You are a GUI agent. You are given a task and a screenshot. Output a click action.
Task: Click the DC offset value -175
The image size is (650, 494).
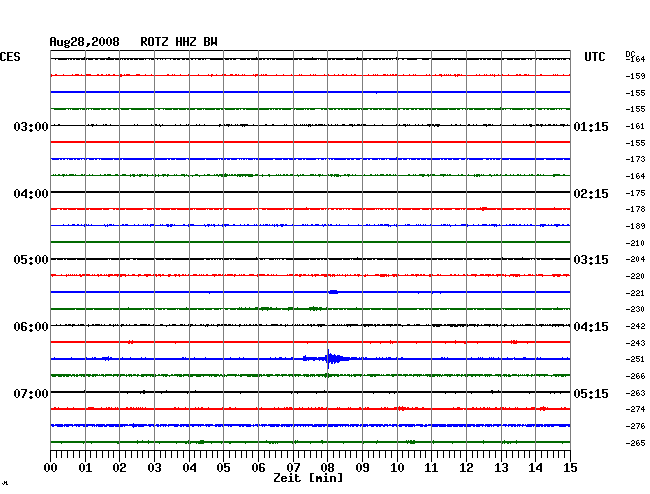coord(635,193)
